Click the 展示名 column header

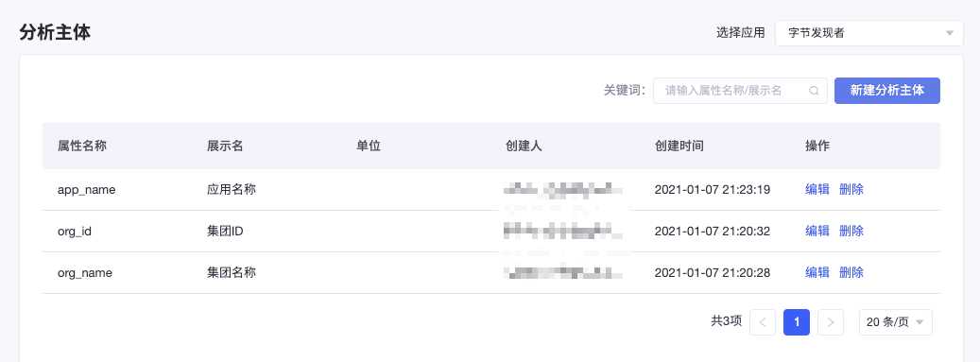(x=225, y=147)
